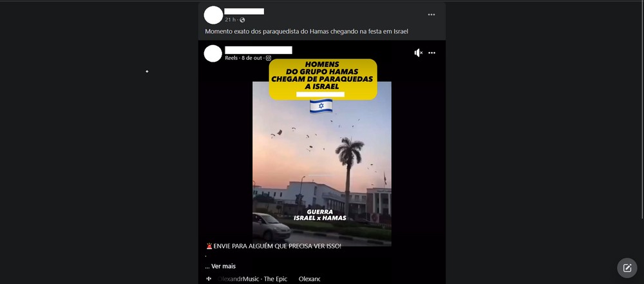Play the reel video with parachutes

[321, 164]
